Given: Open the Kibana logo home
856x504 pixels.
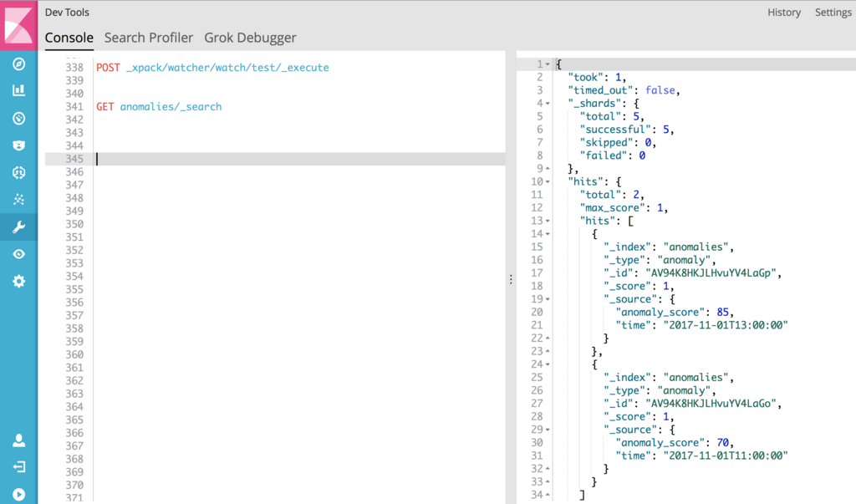Looking at the screenshot, I should pyautogui.click(x=18, y=24).
